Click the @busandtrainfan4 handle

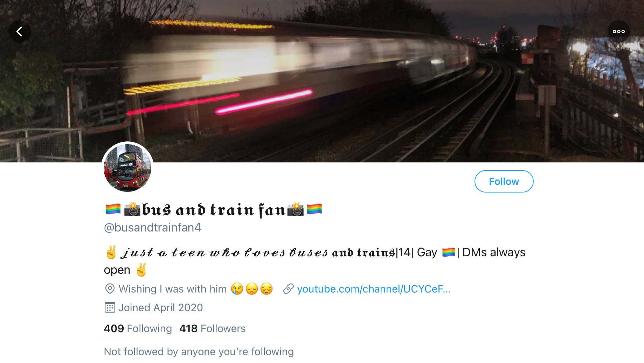tap(153, 228)
